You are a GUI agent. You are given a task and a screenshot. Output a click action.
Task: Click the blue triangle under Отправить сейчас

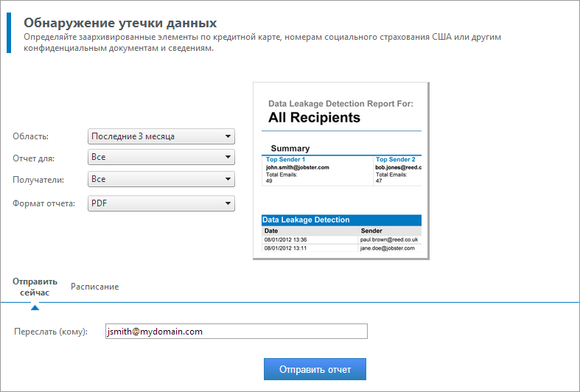point(35,307)
